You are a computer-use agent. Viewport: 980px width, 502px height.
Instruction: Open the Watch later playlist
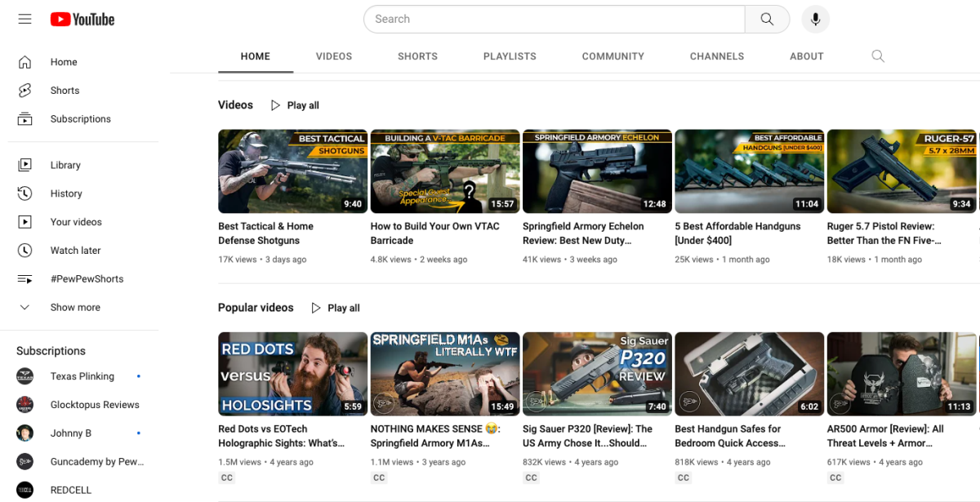[75, 251]
